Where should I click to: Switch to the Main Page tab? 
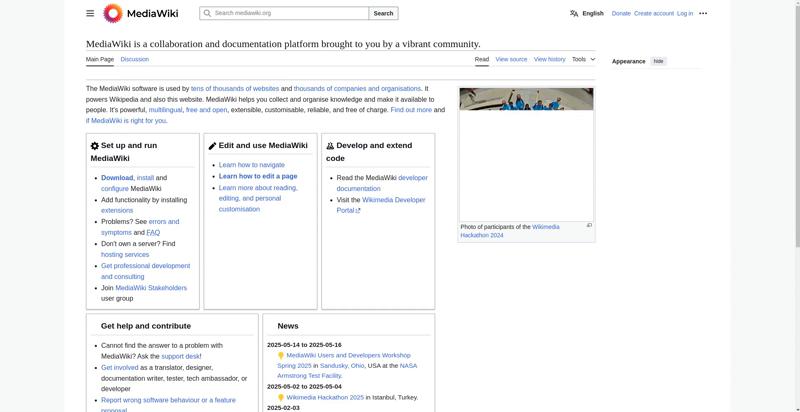[100, 60]
